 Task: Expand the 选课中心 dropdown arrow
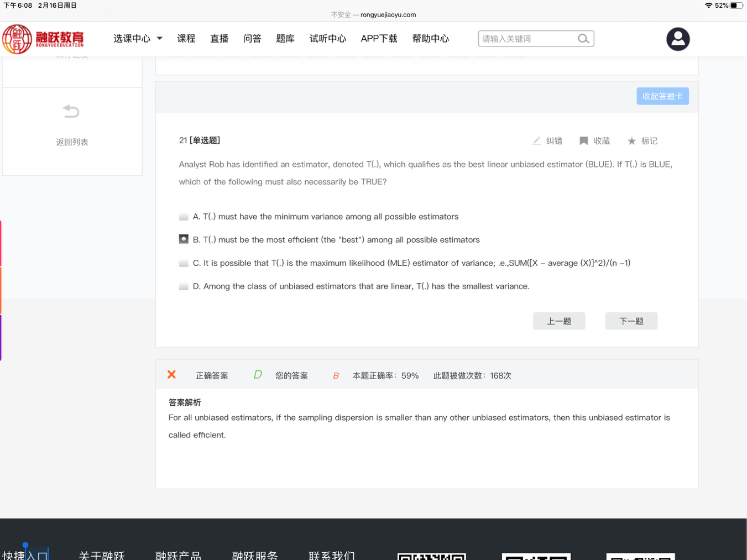[x=160, y=39]
